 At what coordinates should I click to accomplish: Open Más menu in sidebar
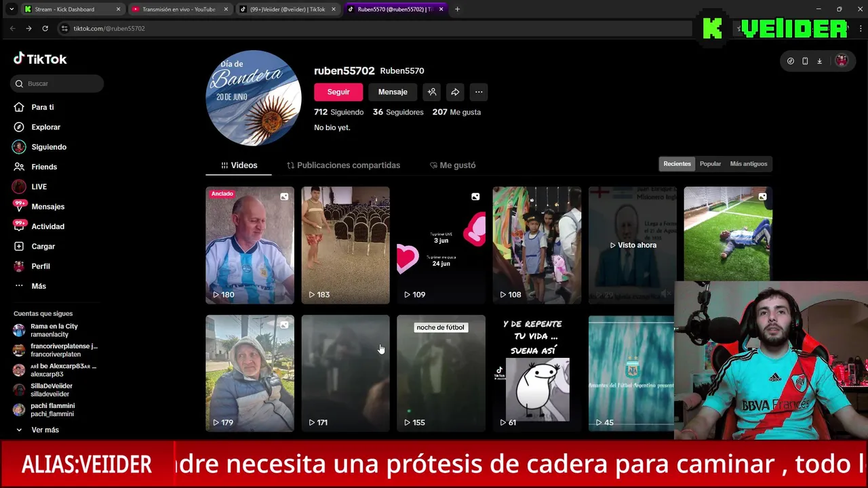pos(38,286)
